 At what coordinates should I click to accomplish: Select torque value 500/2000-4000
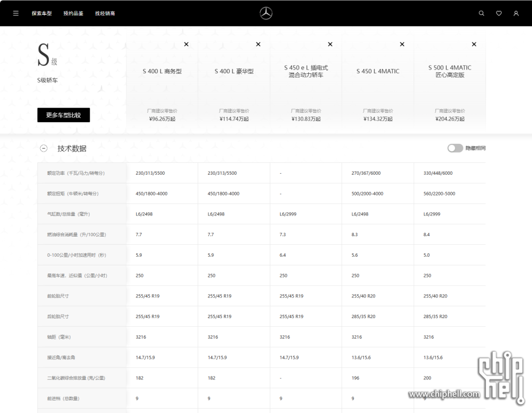368,194
